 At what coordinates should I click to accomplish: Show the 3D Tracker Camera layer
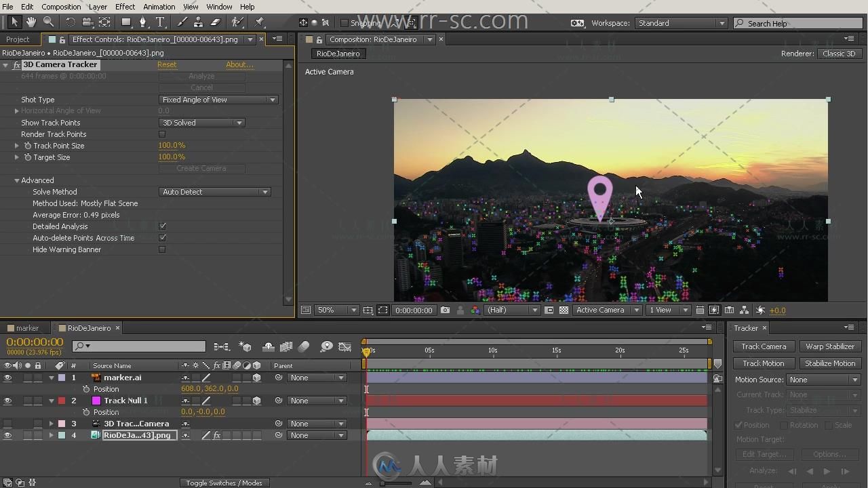(x=7, y=424)
